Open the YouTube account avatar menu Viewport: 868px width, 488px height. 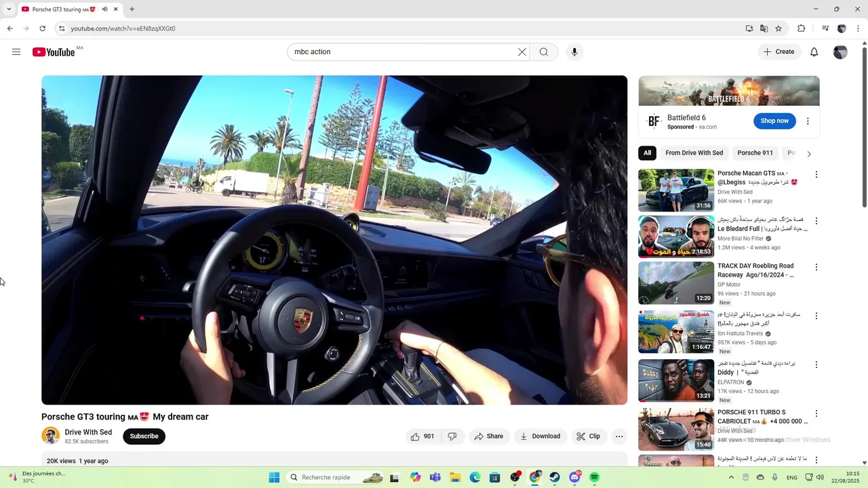click(840, 52)
